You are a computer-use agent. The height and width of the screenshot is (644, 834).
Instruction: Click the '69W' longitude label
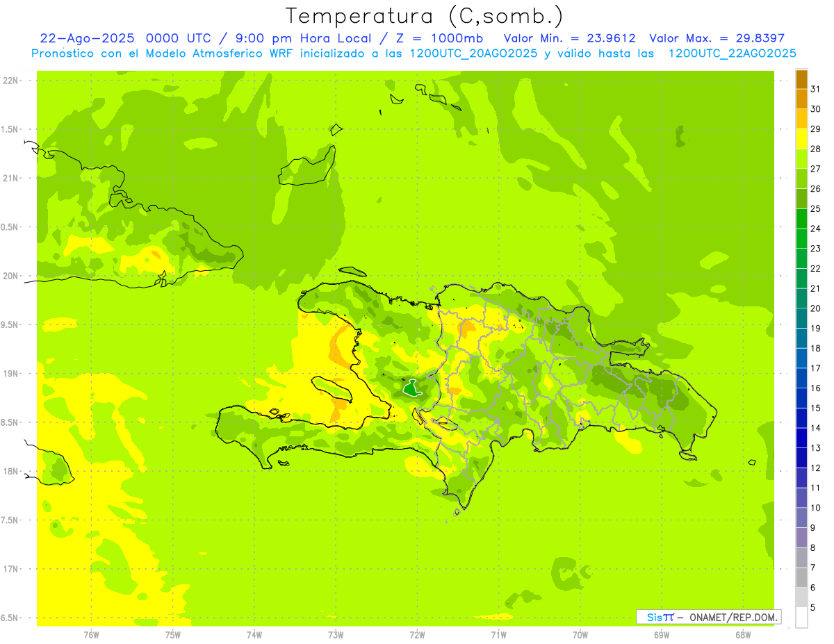pos(662,635)
